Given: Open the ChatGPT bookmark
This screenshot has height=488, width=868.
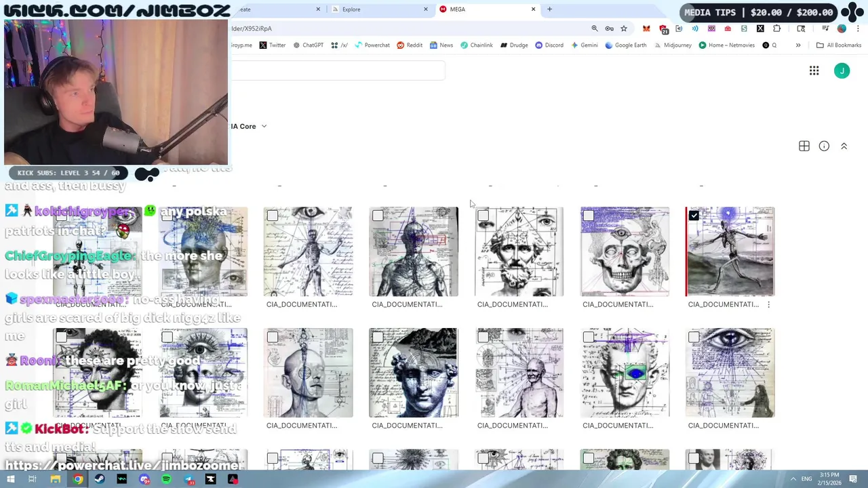Looking at the screenshot, I should coord(309,45).
